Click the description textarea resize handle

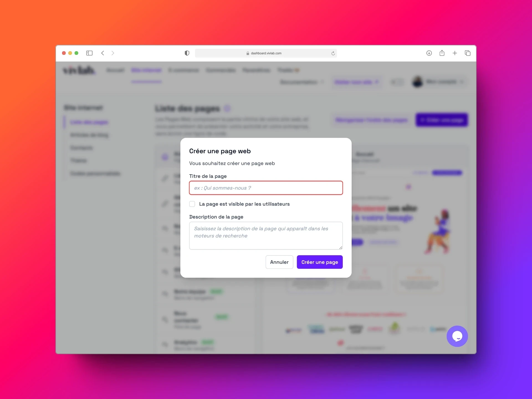tap(341, 247)
